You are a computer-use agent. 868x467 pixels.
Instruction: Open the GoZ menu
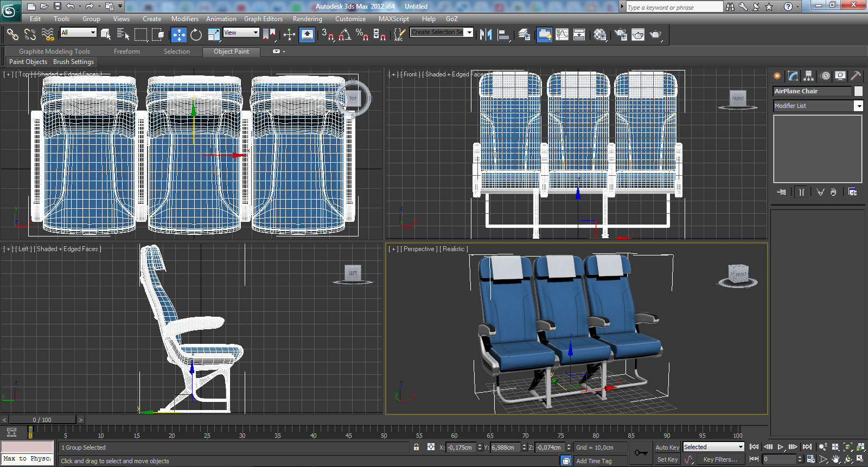click(x=452, y=19)
